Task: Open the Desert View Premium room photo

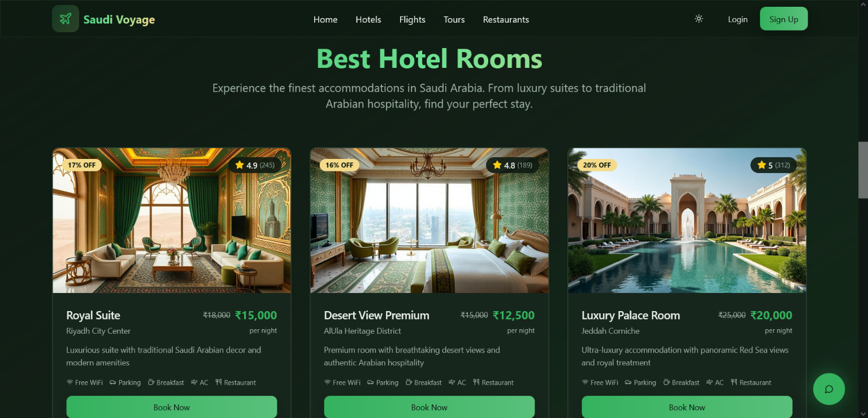Action: 429,221
